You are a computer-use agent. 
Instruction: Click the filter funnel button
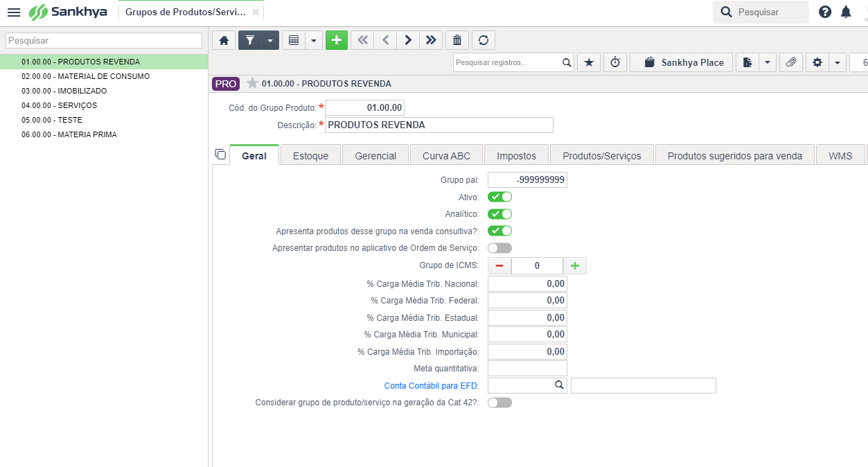[249, 40]
